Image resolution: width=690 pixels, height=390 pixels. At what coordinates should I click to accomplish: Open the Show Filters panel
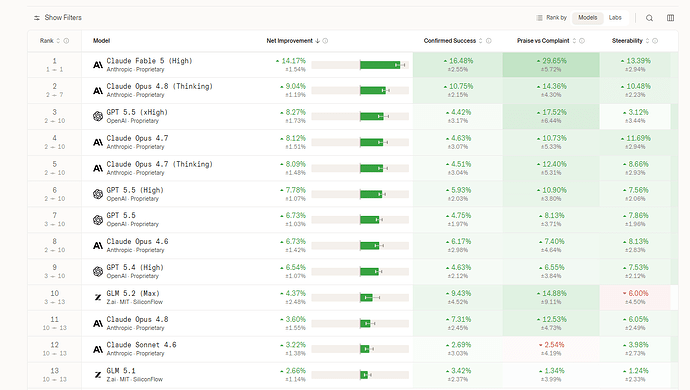coord(58,18)
